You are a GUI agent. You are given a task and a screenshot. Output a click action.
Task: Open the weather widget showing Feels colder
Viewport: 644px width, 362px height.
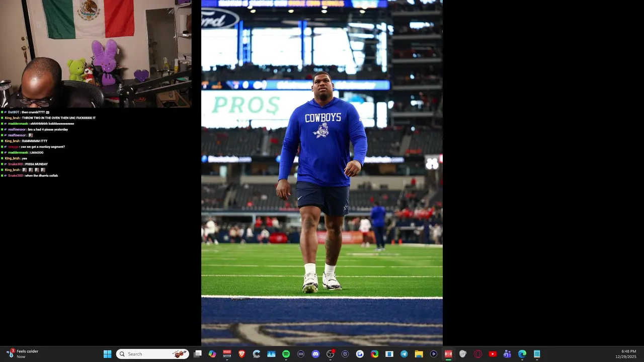[23, 354]
